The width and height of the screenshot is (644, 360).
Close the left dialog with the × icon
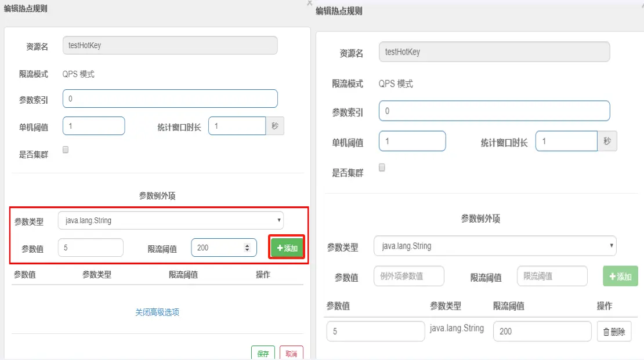click(309, 3)
